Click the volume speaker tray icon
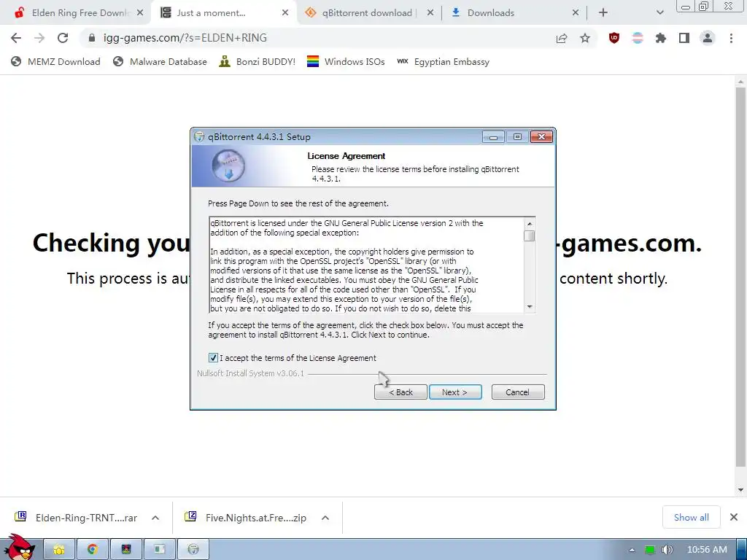The height and width of the screenshot is (560, 747). [667, 550]
